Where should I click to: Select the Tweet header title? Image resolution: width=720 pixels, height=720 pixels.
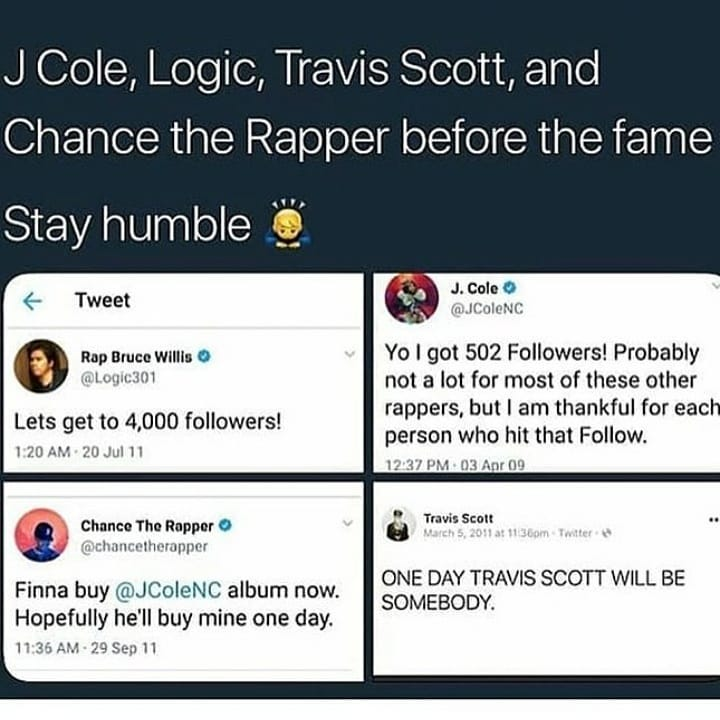pos(103,300)
